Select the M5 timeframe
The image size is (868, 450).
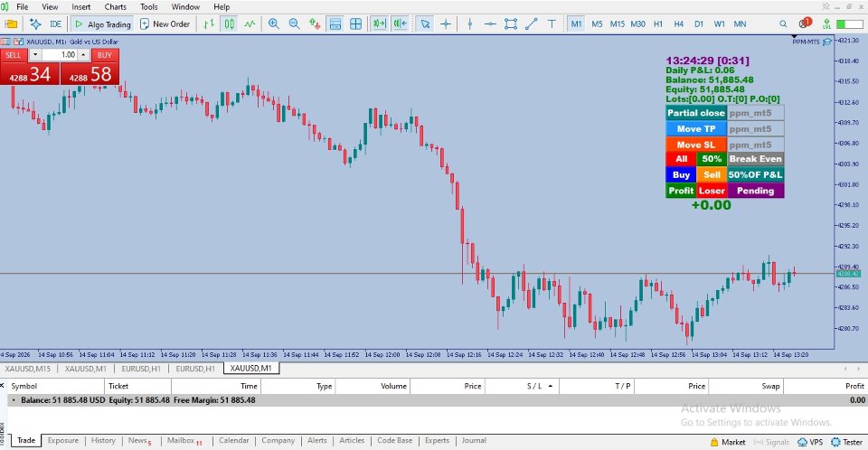(597, 23)
